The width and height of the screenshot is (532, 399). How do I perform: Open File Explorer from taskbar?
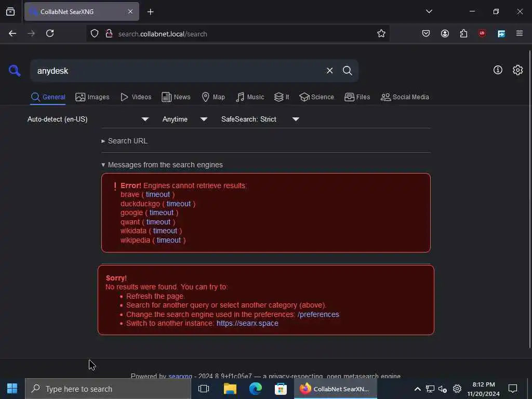point(230,389)
